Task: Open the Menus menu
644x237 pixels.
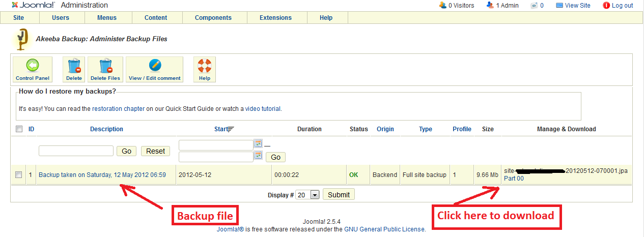Action: click(107, 18)
